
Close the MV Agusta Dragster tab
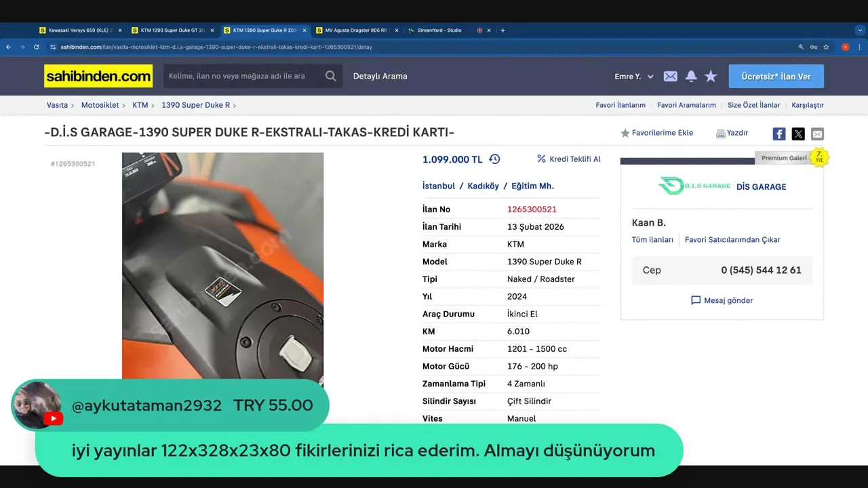pos(397,30)
